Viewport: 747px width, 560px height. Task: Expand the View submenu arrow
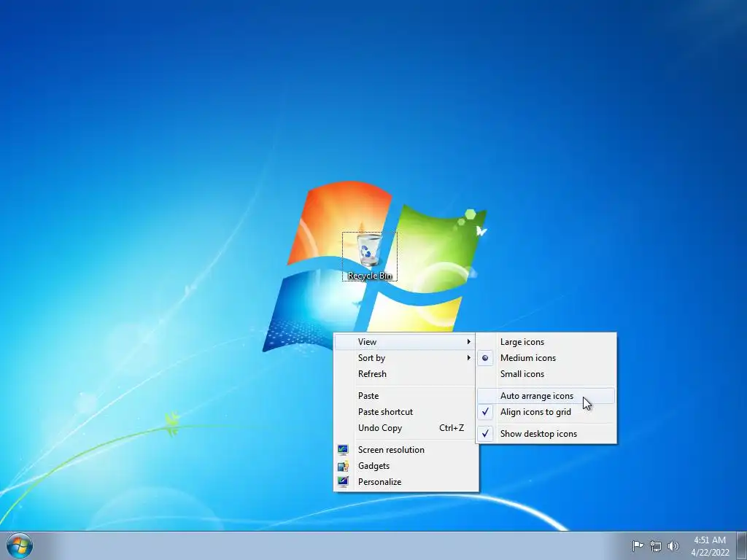[x=469, y=342]
